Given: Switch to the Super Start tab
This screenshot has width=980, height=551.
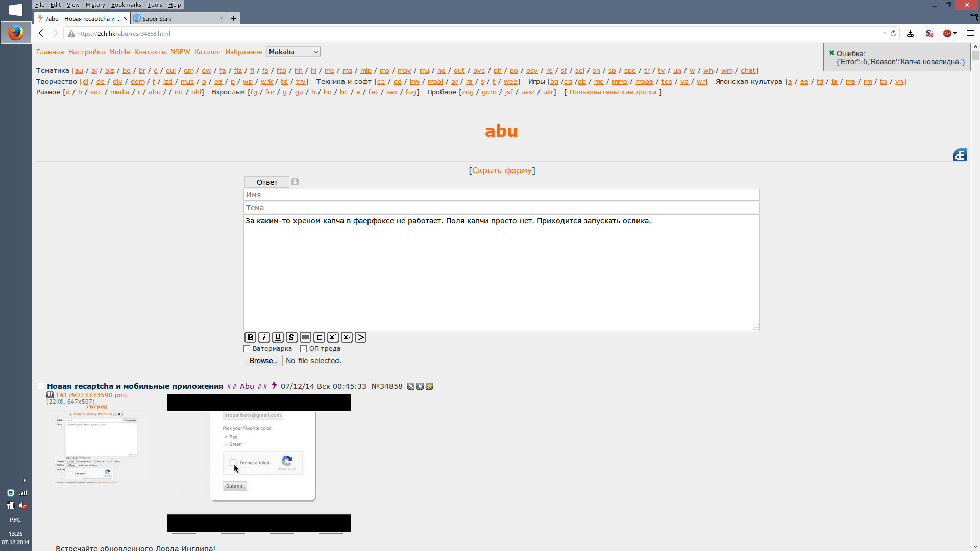Looking at the screenshot, I should pyautogui.click(x=176, y=18).
